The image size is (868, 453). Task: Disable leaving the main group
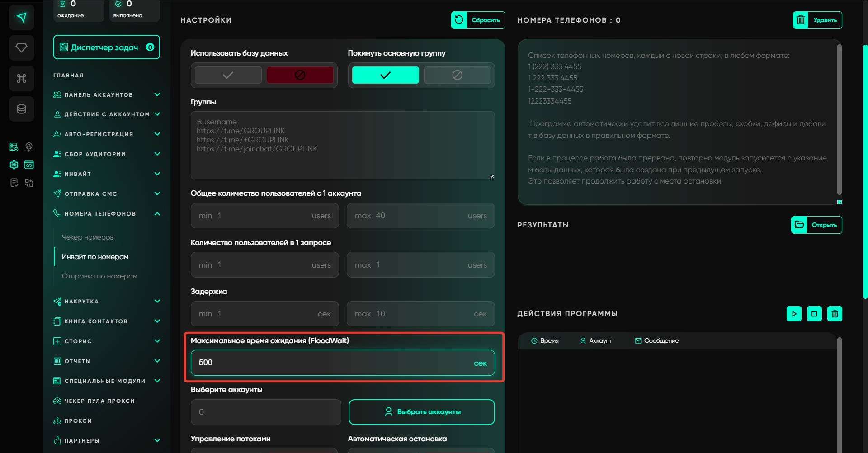click(457, 75)
